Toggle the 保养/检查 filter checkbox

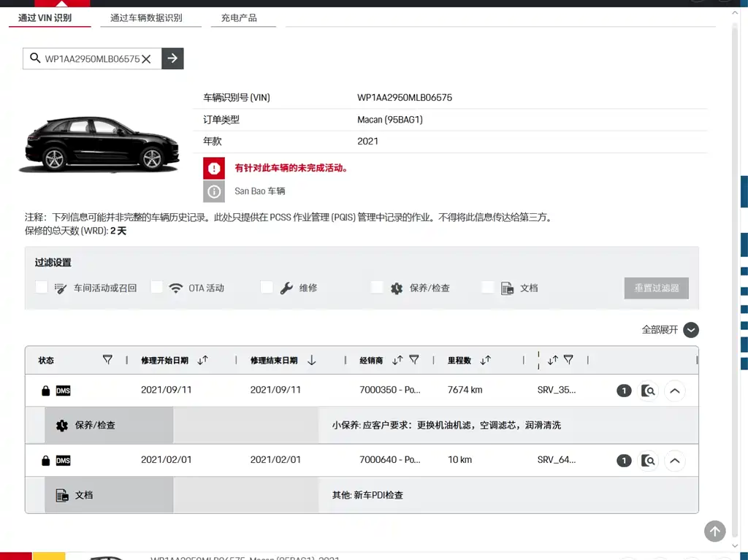[x=377, y=287]
